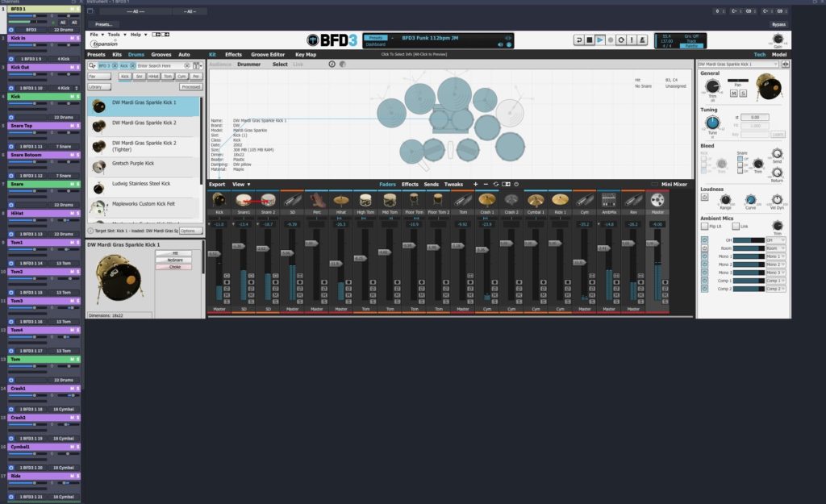Select the Hihat cymbal icon in mixer
Image resolution: width=826 pixels, height=504 pixels.
pos(341,200)
